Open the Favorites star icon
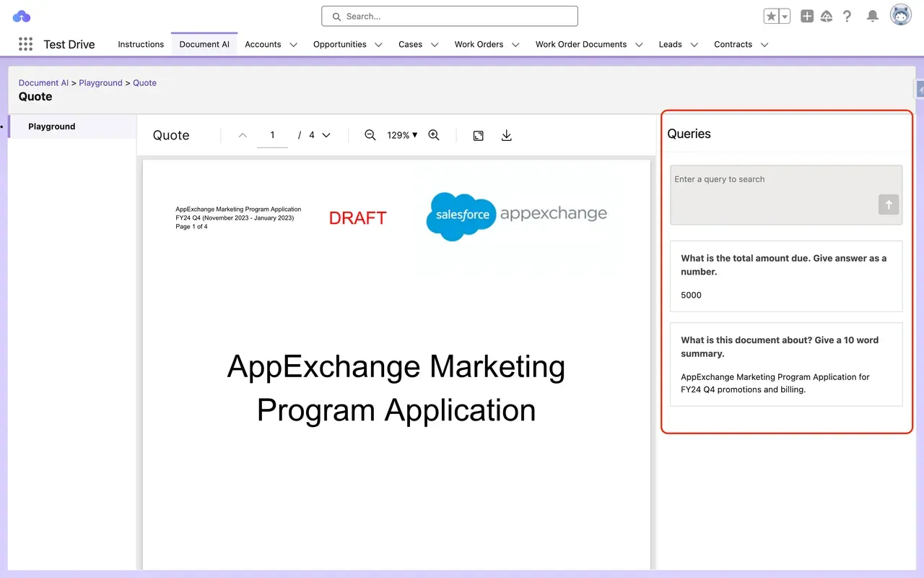The image size is (924, 578). tap(772, 16)
